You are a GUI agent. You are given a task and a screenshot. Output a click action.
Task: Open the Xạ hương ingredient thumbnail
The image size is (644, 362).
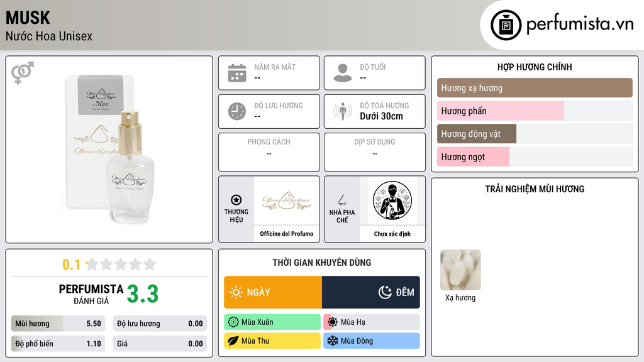pos(460,270)
